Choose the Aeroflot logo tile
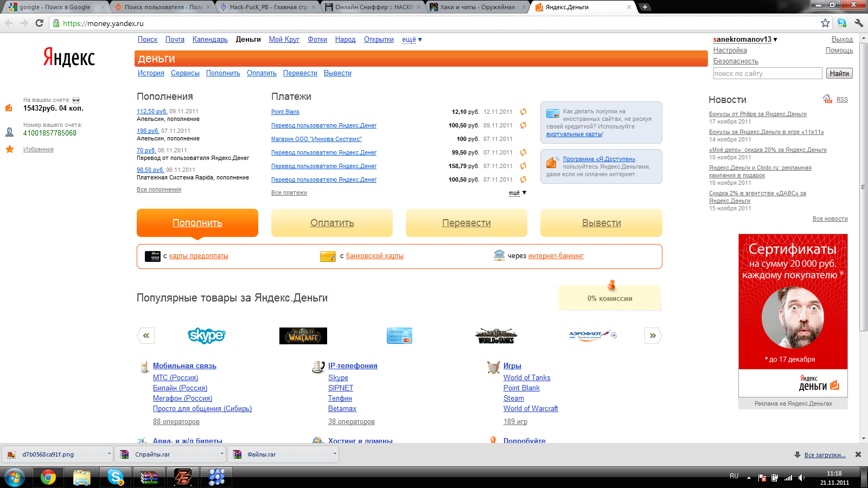 click(592, 335)
